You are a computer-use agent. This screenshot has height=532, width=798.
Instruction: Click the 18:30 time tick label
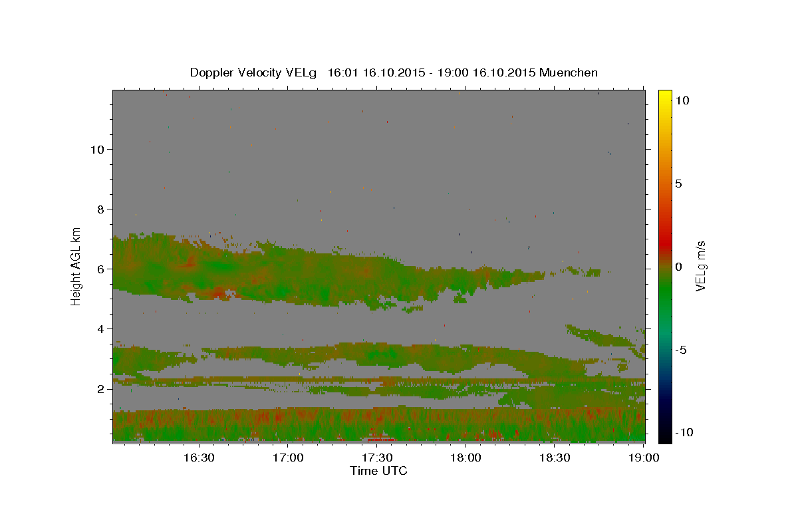pyautogui.click(x=555, y=458)
